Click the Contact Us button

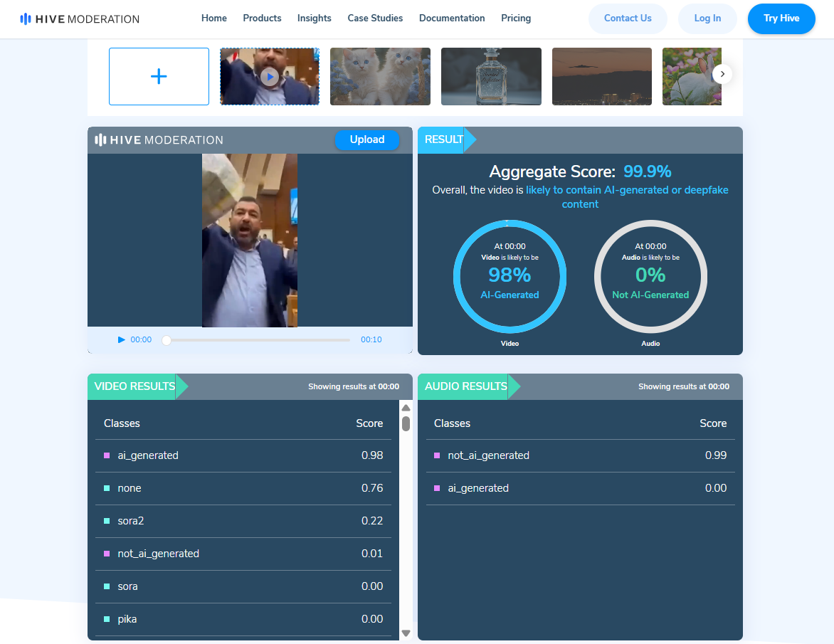point(628,19)
